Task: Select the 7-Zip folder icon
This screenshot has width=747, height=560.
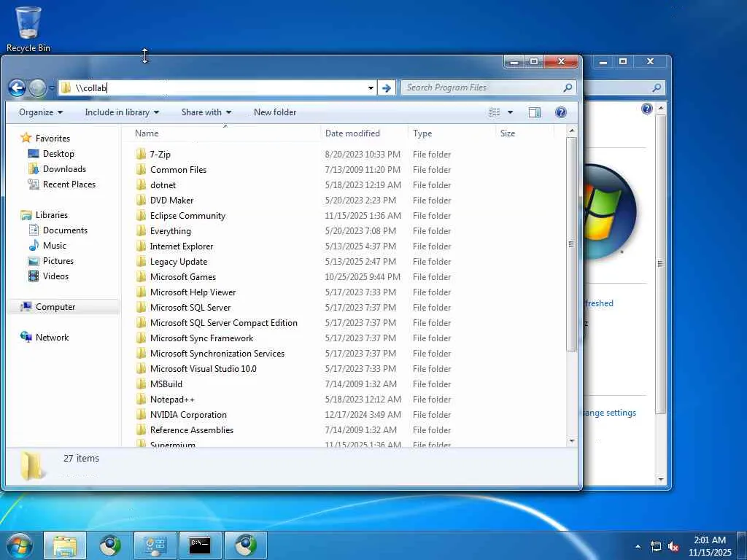Action: [x=141, y=154]
